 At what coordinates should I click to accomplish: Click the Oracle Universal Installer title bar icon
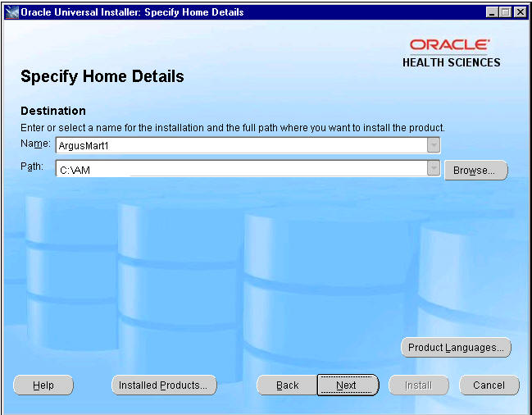point(12,12)
